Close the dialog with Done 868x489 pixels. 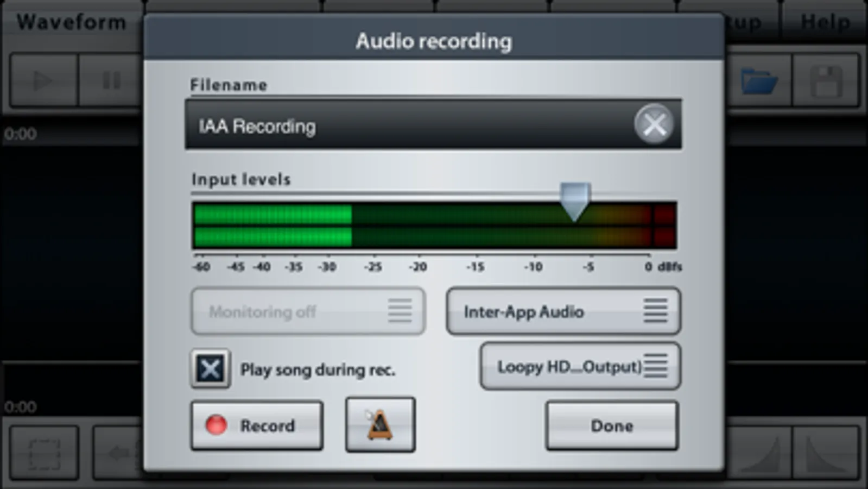(x=612, y=425)
